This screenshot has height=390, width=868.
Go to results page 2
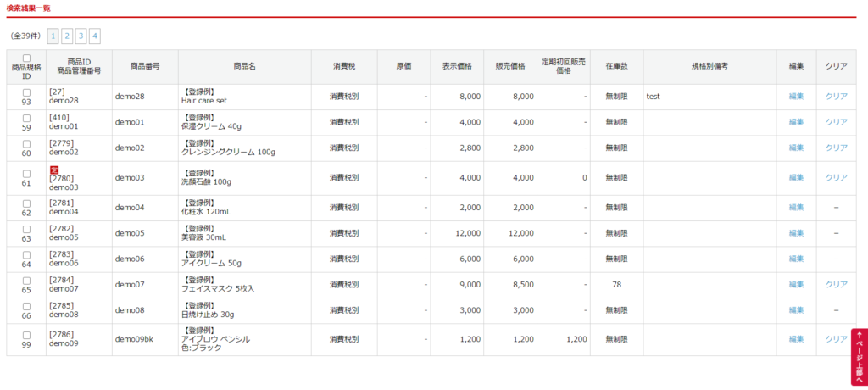67,36
